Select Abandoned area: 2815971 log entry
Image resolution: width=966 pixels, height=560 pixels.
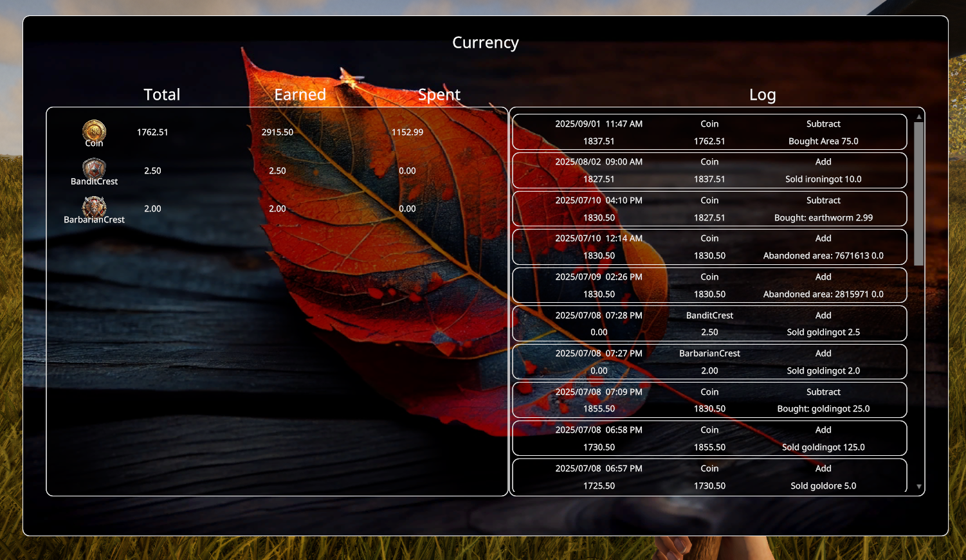(709, 285)
